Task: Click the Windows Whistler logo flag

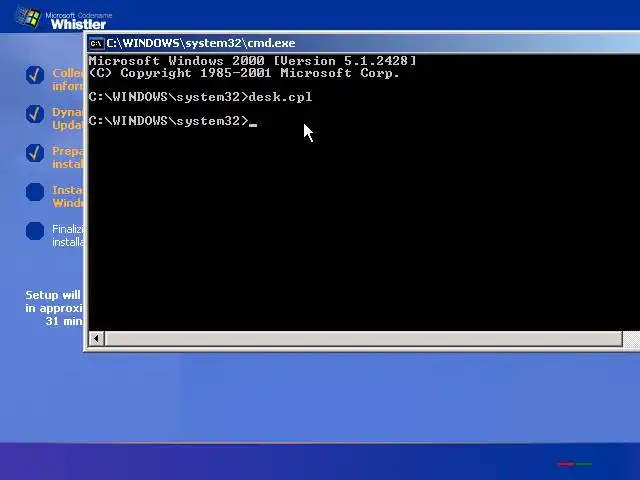Action: [x=28, y=17]
